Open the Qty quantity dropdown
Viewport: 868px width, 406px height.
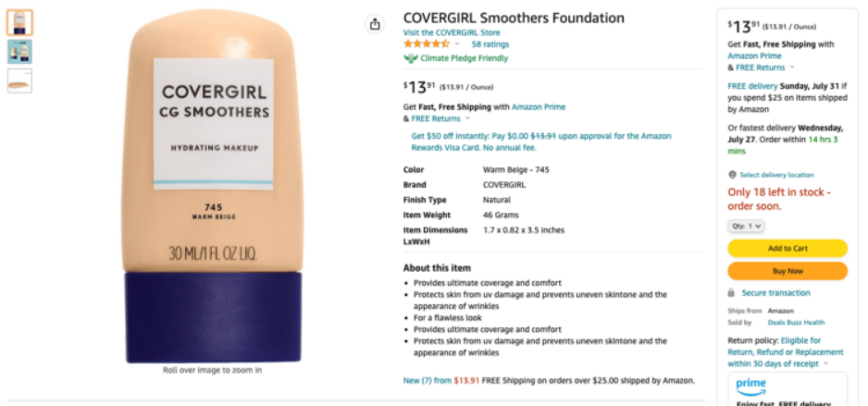[x=746, y=226]
